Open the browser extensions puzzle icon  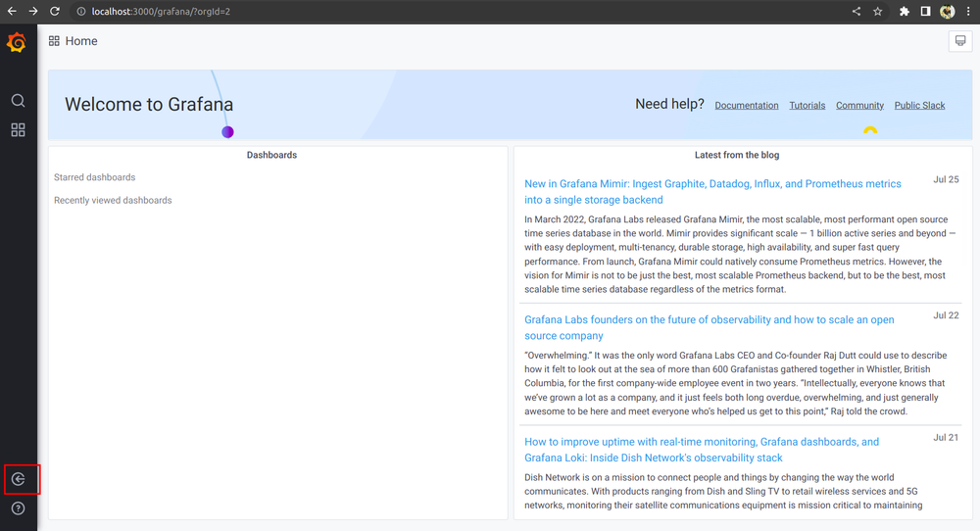point(905,12)
